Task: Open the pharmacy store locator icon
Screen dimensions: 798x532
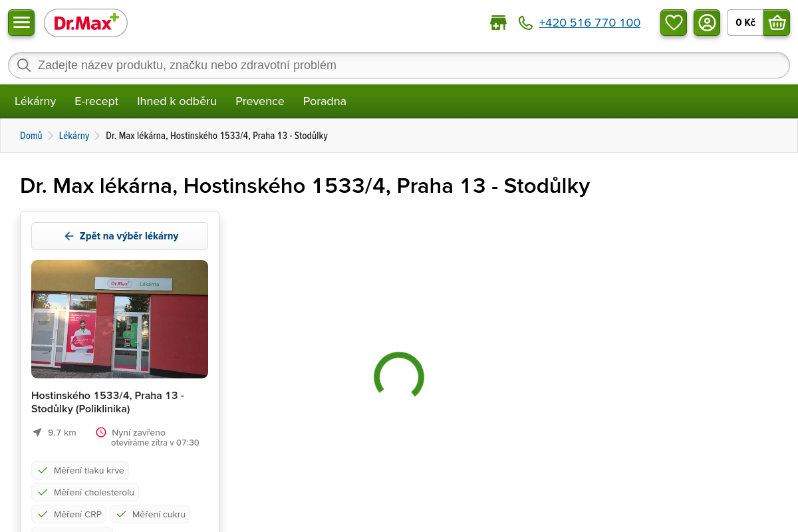Action: (498, 23)
